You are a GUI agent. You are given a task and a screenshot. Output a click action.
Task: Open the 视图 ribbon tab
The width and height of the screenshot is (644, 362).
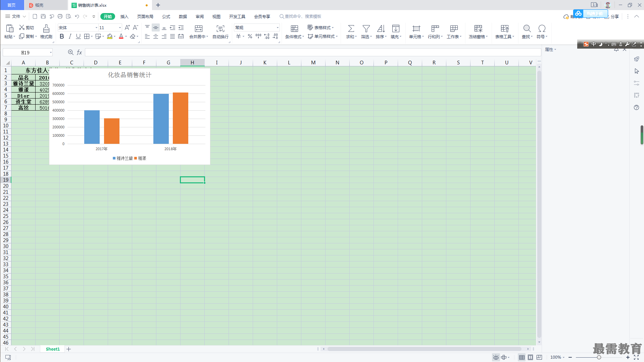point(216,16)
